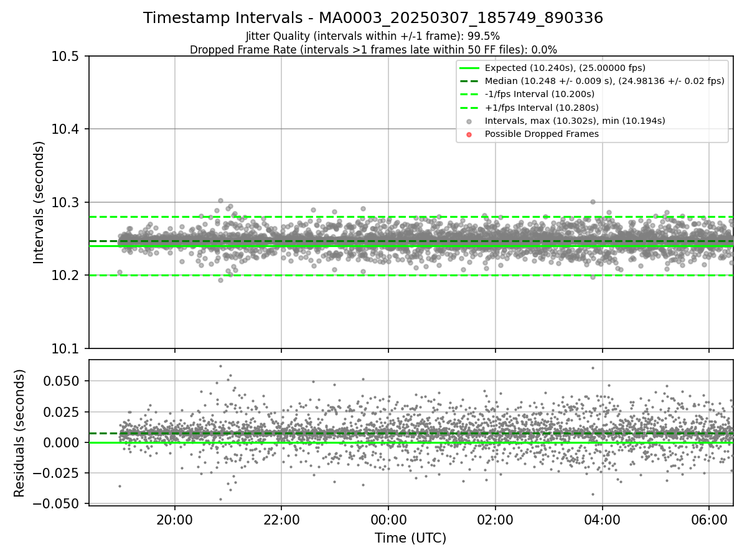This screenshot has height=560, width=747.
Task: Click the 'Expected (10.240s), (25.00000 fps)' legend entry
Action: (565, 68)
